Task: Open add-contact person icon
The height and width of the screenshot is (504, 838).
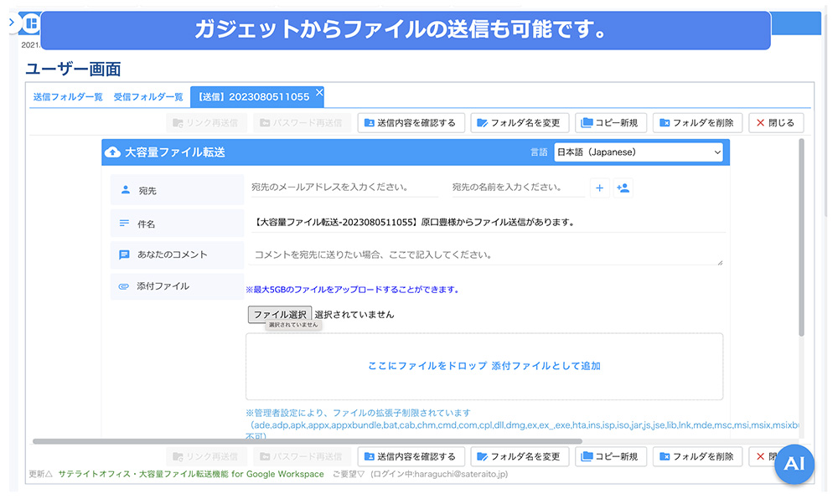Action: tap(623, 188)
